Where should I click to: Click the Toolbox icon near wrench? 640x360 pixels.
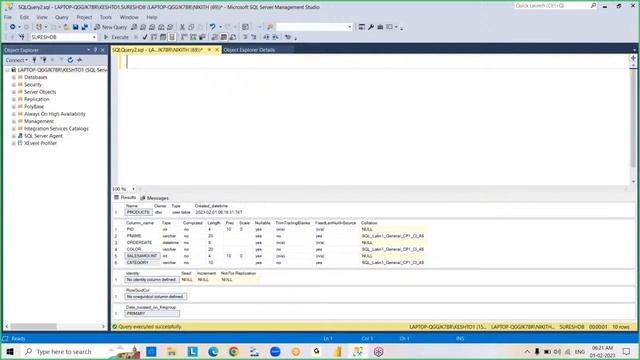(380, 27)
